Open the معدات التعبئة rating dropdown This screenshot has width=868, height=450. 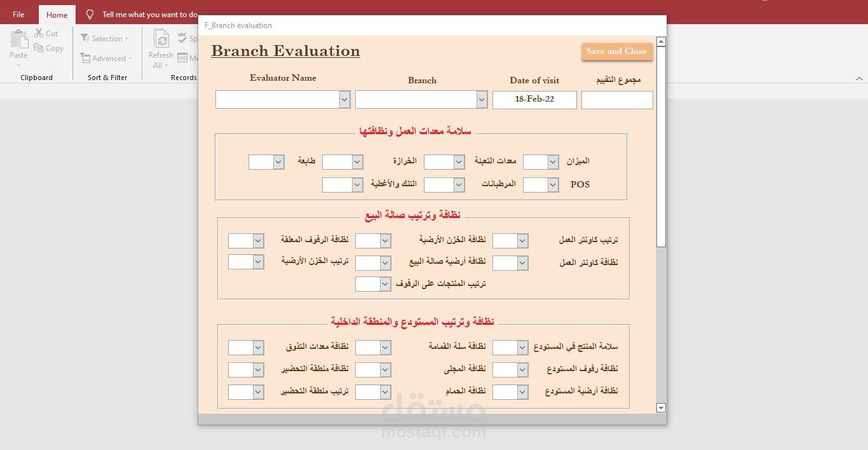pyautogui.click(x=459, y=162)
